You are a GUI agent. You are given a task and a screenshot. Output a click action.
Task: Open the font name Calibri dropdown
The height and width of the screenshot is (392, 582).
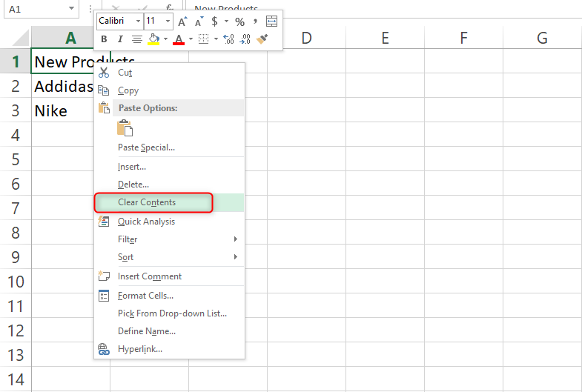138,21
